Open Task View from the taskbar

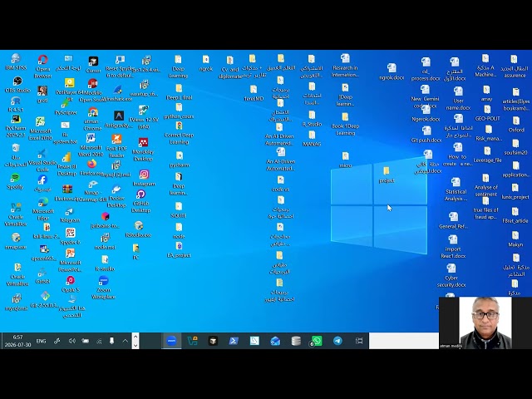tap(358, 341)
